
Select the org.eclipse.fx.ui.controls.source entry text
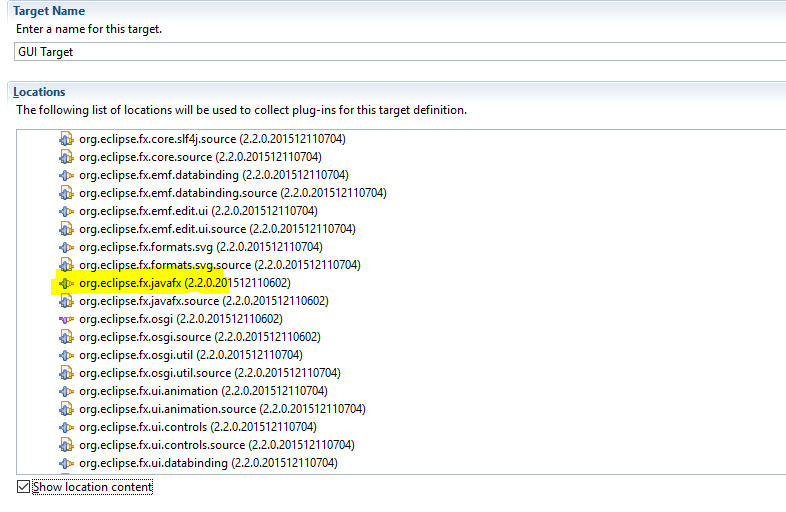point(217,445)
